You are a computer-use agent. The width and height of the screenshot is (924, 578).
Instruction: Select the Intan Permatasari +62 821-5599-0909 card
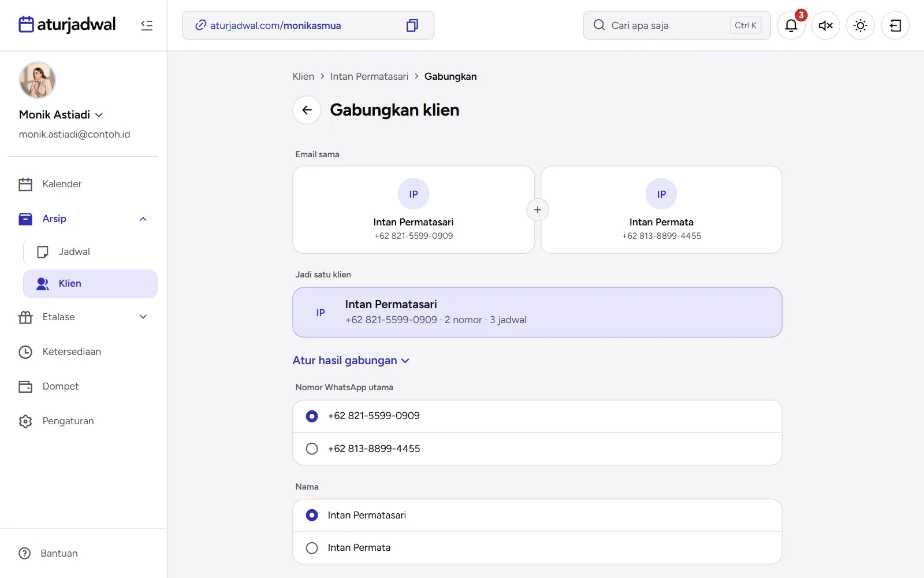(413, 210)
